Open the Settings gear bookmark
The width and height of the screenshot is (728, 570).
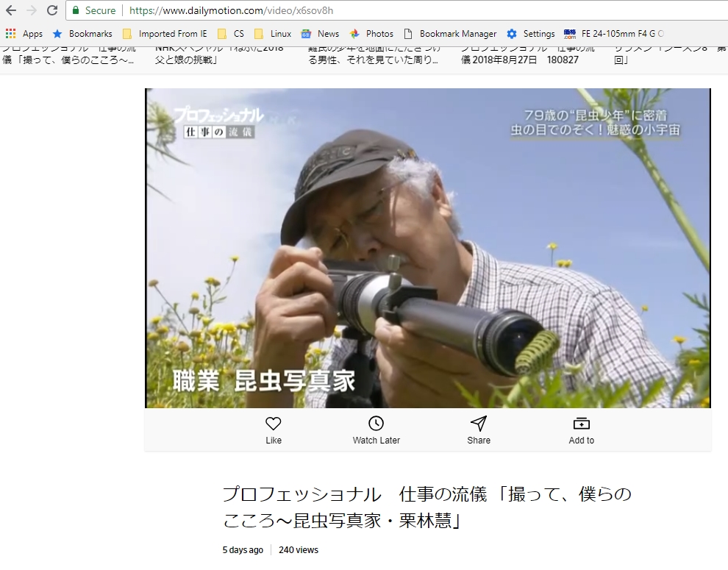[531, 33]
